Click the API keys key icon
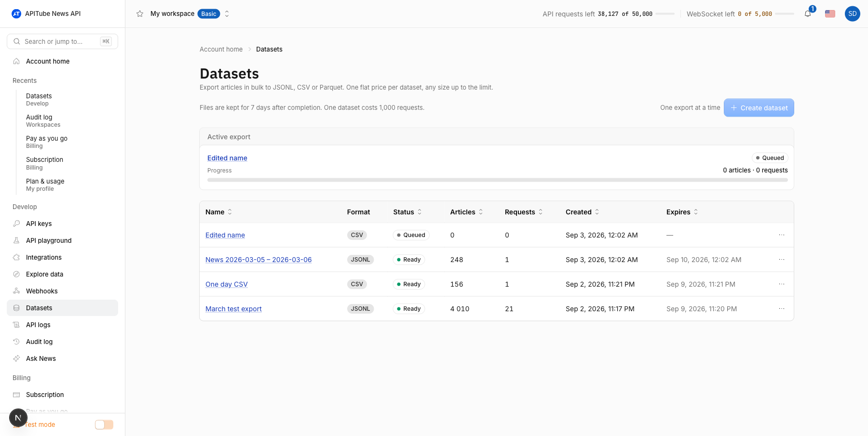 pos(16,224)
